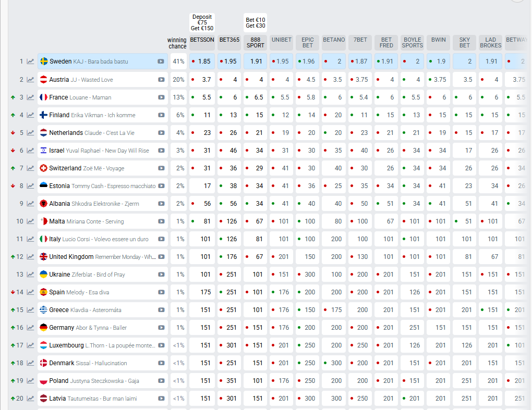
Task: Click the Epic Bet column header
Action: tap(308, 43)
